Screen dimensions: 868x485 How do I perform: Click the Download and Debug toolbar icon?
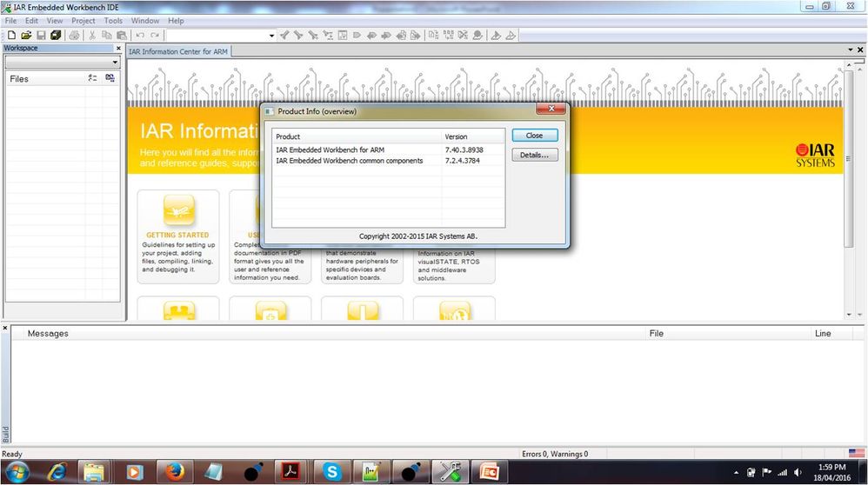pyautogui.click(x=496, y=36)
